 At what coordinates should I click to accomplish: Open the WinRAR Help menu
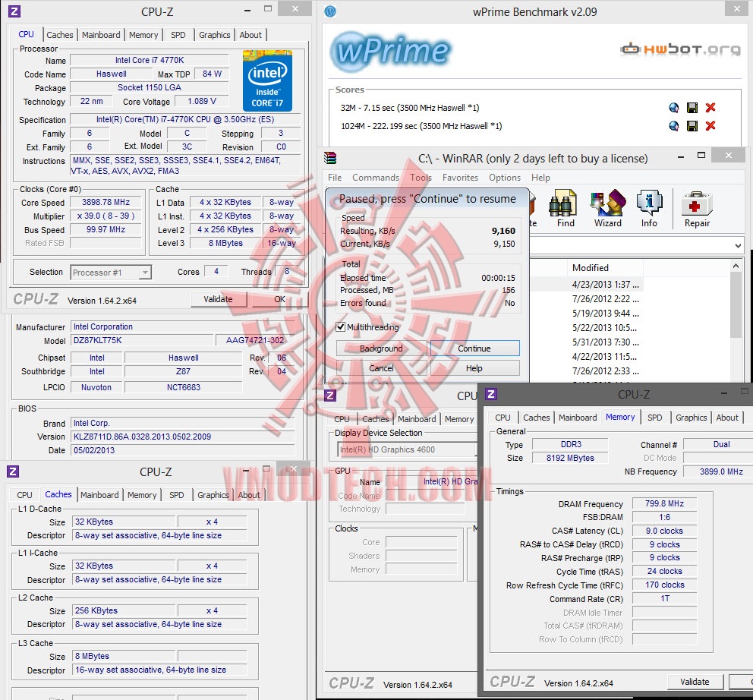click(540, 178)
